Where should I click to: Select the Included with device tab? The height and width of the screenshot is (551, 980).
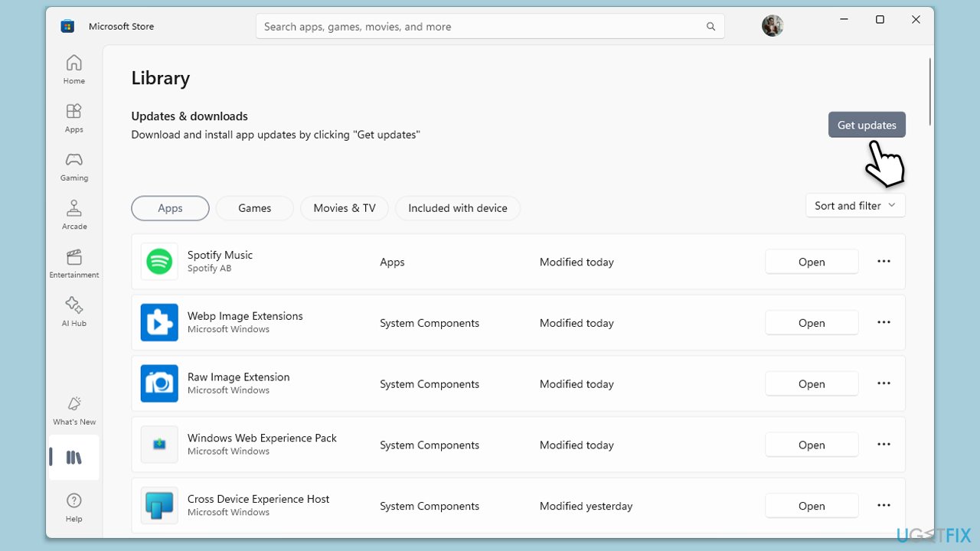coord(458,208)
